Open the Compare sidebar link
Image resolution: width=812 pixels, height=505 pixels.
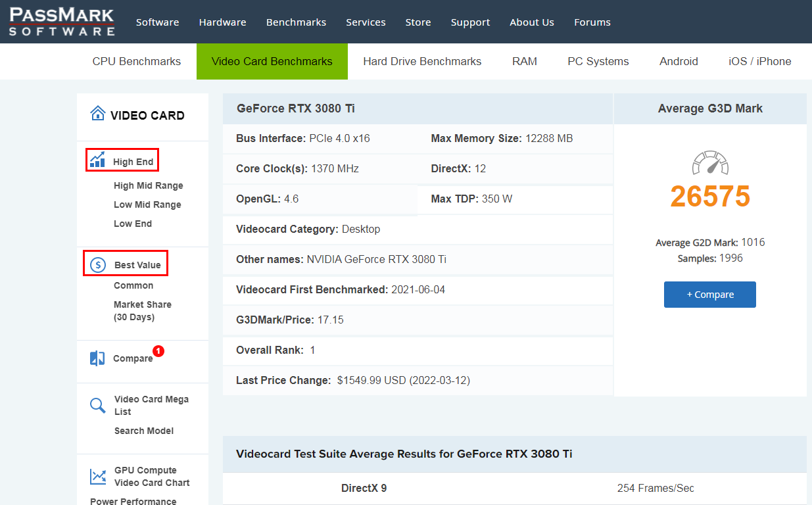pos(133,358)
